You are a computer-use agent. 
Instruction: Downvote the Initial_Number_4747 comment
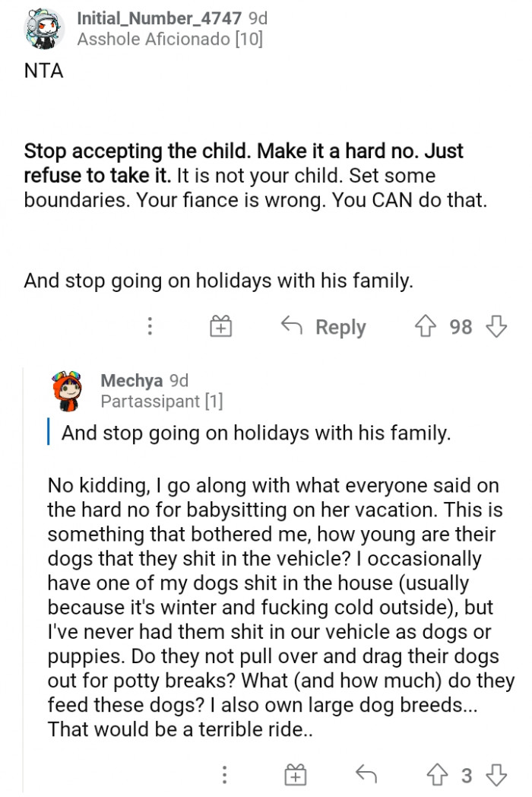[x=496, y=327]
